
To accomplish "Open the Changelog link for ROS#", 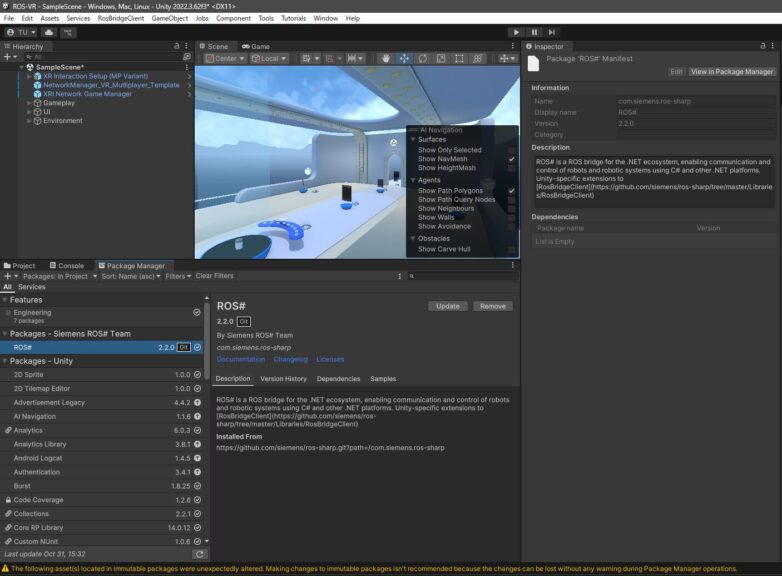I will click(x=291, y=359).
